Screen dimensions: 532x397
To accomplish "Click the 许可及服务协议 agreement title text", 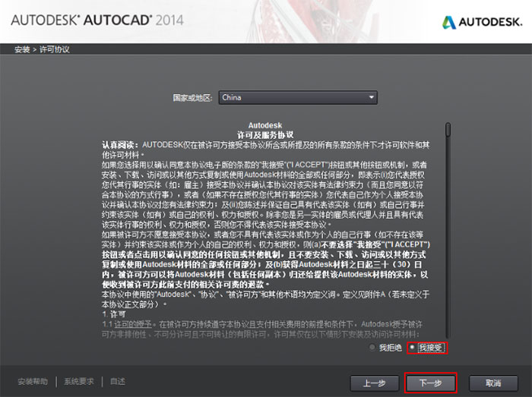I will [x=265, y=135].
